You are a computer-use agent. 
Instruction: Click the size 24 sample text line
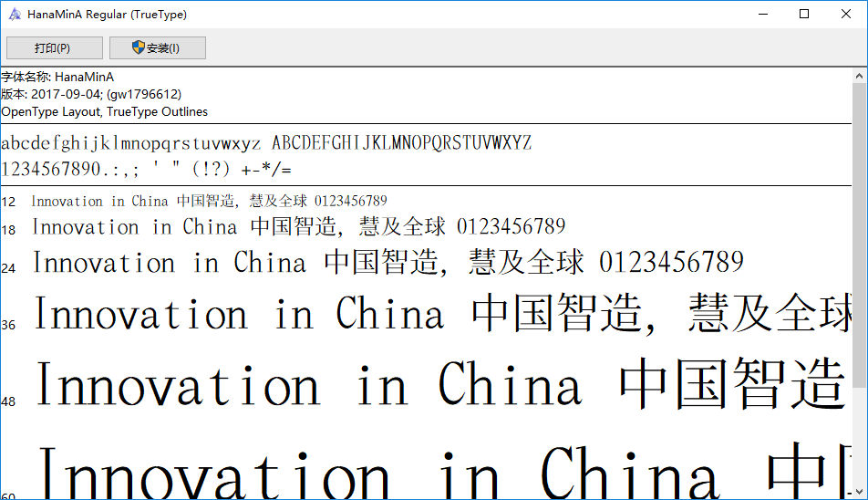(x=388, y=262)
